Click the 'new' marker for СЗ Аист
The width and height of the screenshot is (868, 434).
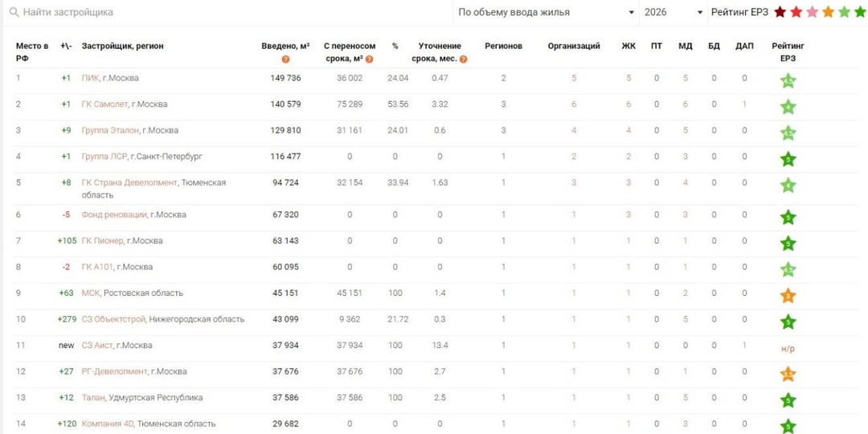click(67, 345)
